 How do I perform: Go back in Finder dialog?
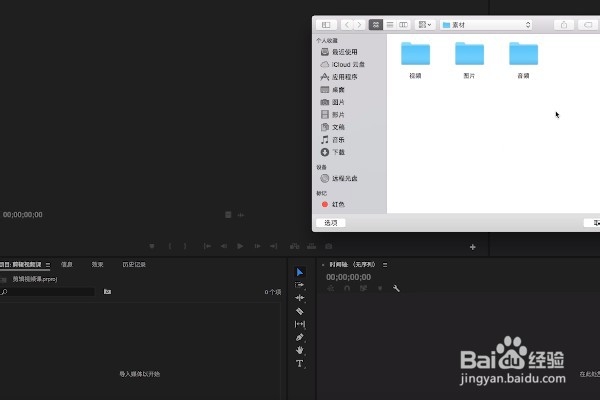tap(347, 25)
